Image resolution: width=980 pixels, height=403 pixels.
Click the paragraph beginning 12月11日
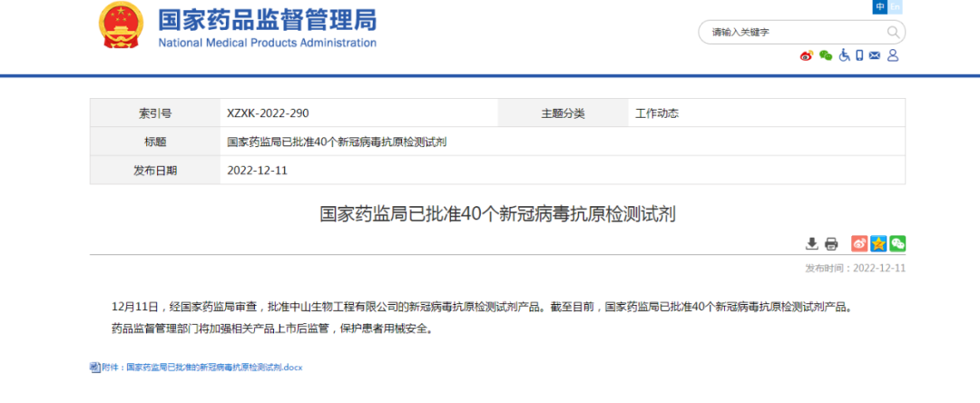click(x=482, y=308)
